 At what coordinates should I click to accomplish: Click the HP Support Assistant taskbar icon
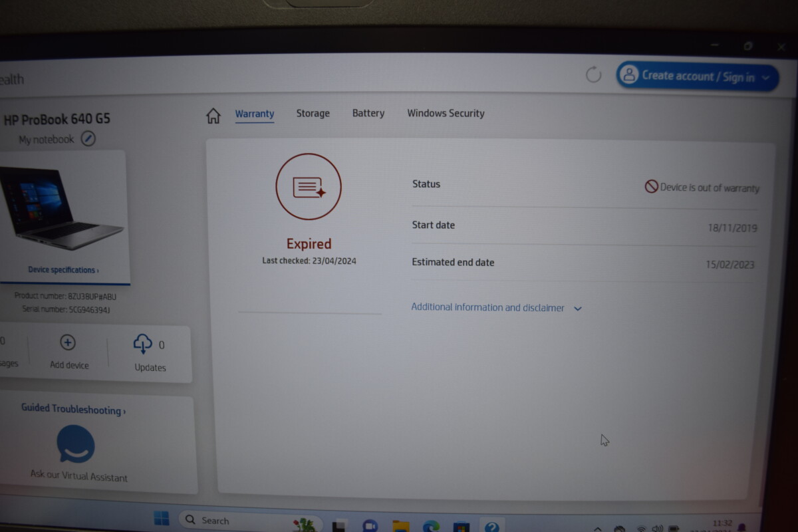[x=492, y=527]
